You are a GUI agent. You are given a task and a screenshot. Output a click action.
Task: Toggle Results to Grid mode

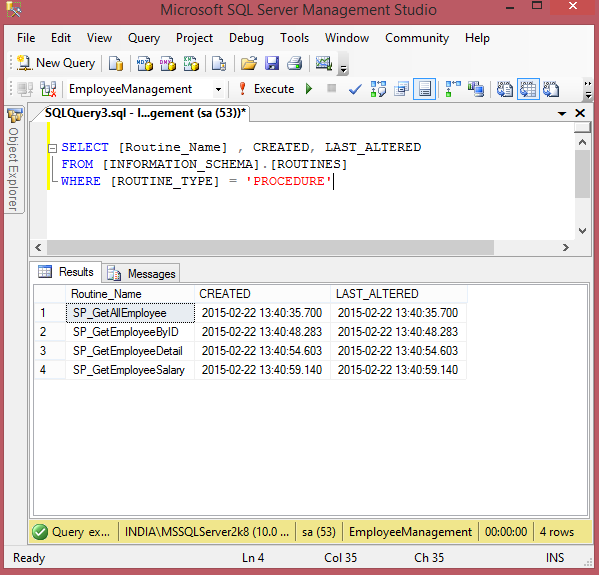click(528, 89)
